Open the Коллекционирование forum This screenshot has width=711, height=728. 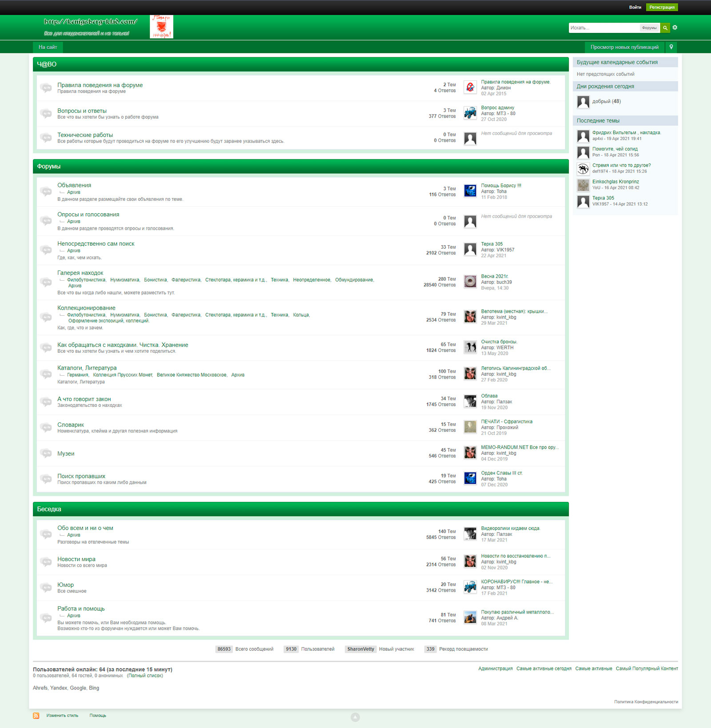click(x=86, y=308)
